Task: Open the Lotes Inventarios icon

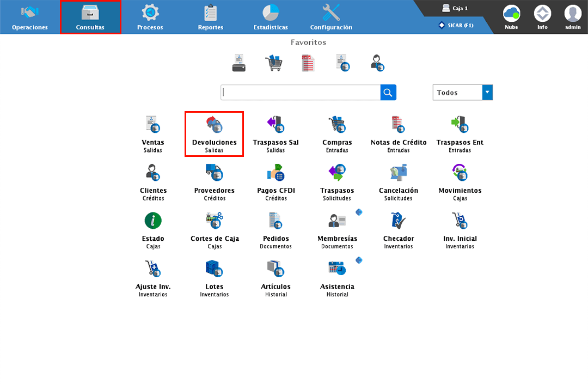Action: coord(215,269)
